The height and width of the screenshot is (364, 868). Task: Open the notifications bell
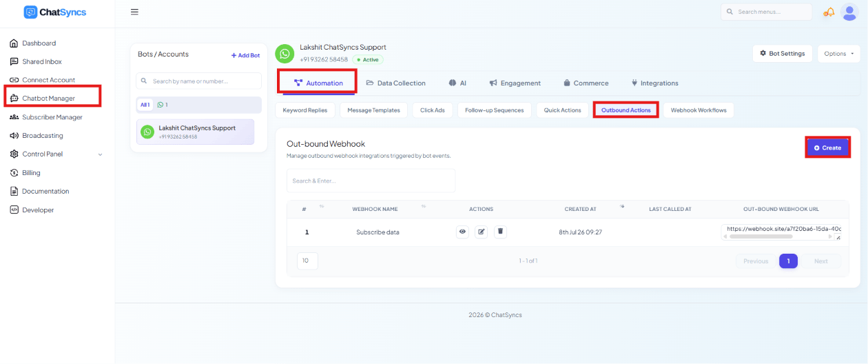click(x=829, y=12)
